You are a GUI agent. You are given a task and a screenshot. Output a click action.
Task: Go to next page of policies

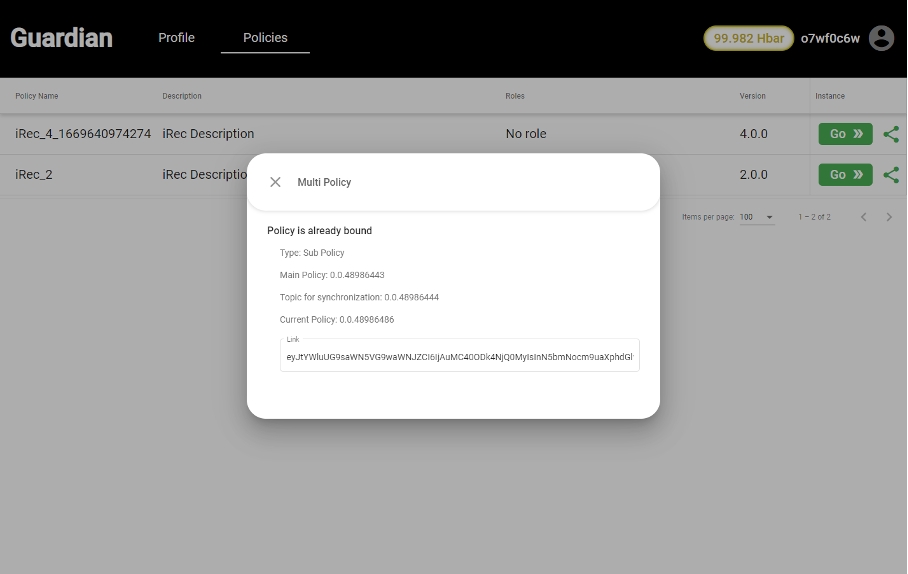(889, 217)
